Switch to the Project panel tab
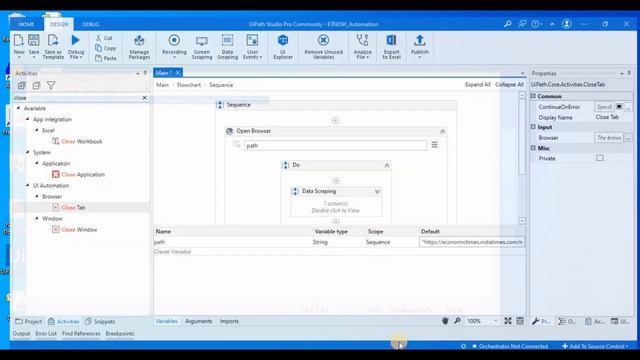Image resolution: width=640 pixels, height=360 pixels. coord(29,322)
